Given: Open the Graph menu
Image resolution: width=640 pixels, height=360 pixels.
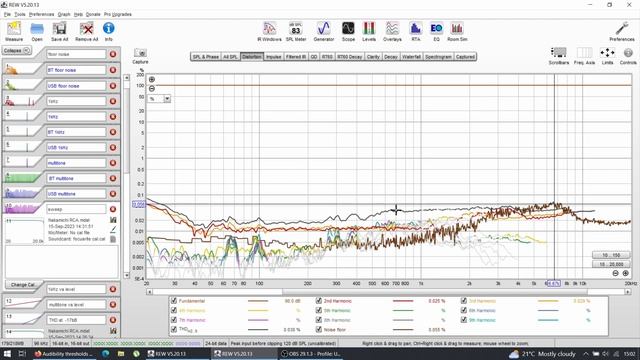Looking at the screenshot, I should click(x=64, y=14).
